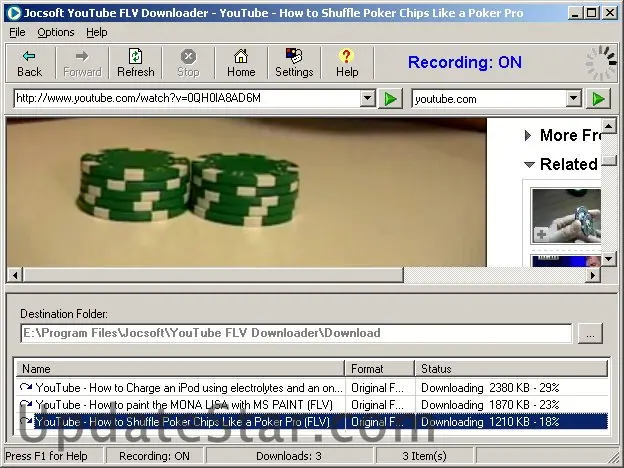Click the vertical scrollbar thumb

(x=609, y=161)
